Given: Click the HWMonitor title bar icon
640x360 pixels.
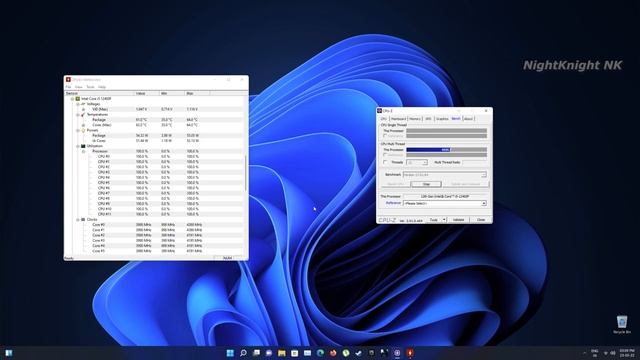Looking at the screenshot, I should [x=68, y=79].
